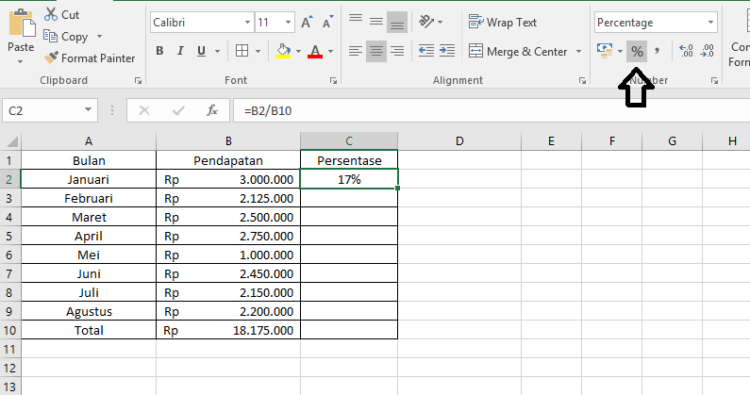Click the Copy icon
The height and width of the screenshot is (395, 750).
click(x=50, y=36)
